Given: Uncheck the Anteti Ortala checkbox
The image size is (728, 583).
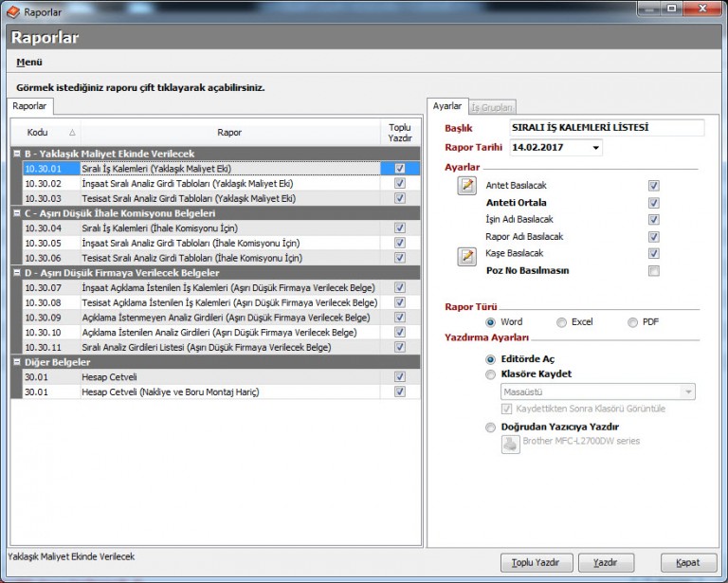Looking at the screenshot, I should click(x=653, y=203).
